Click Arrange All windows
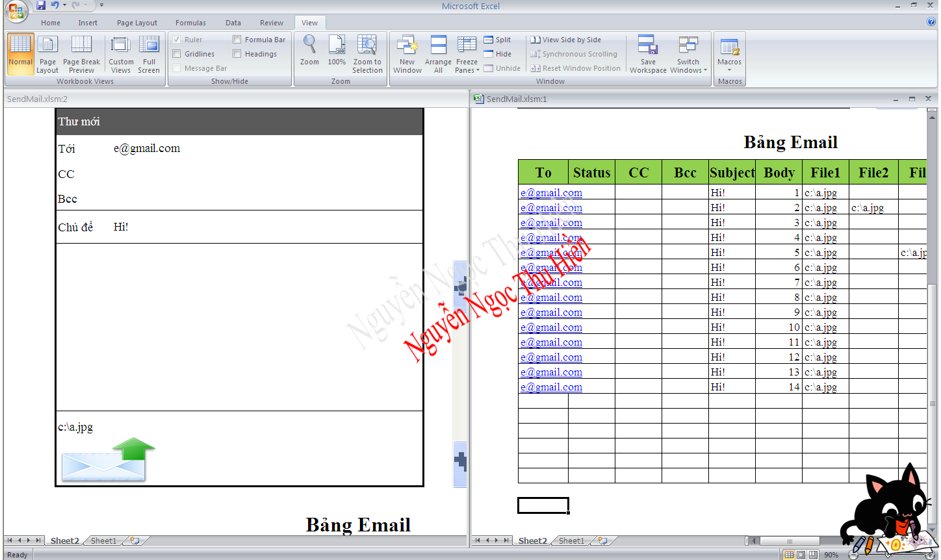The height and width of the screenshot is (560, 941). coord(438,54)
